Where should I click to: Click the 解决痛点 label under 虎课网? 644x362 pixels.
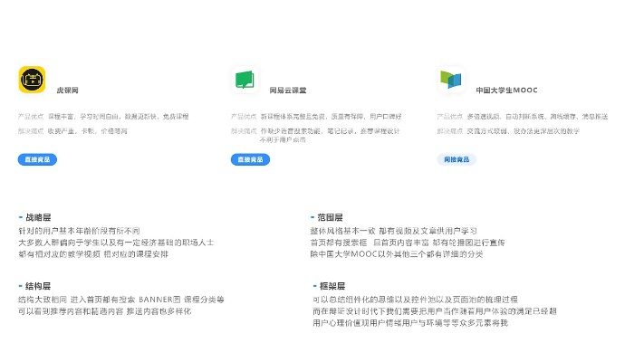(30, 130)
